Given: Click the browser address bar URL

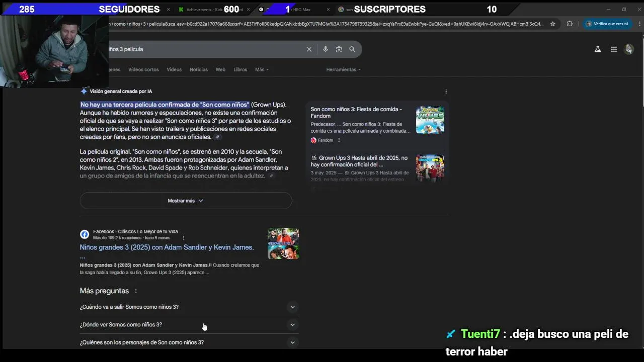Looking at the screenshot, I should point(326,24).
